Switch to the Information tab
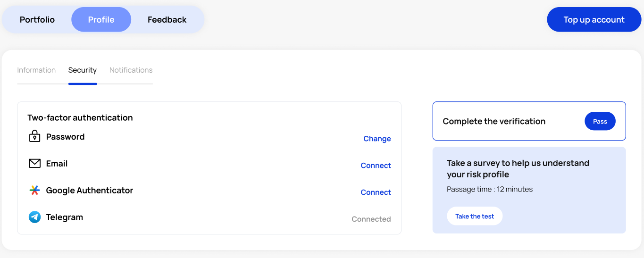The height and width of the screenshot is (258, 644). (x=36, y=70)
